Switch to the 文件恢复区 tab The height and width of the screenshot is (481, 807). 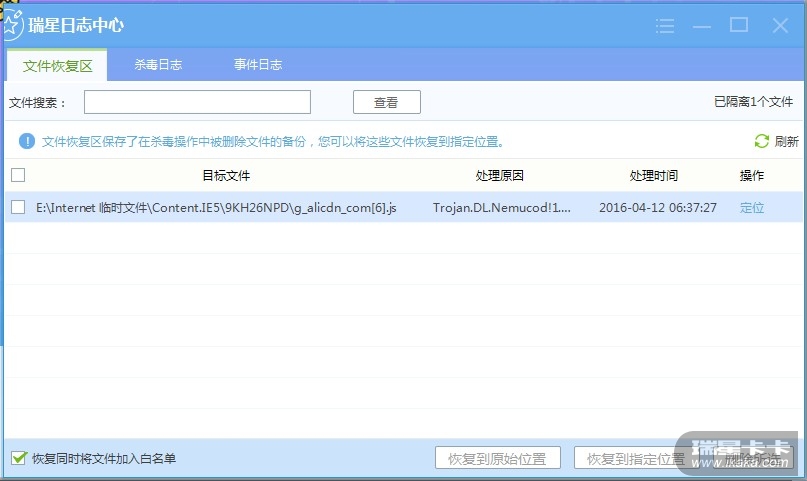click(x=57, y=65)
